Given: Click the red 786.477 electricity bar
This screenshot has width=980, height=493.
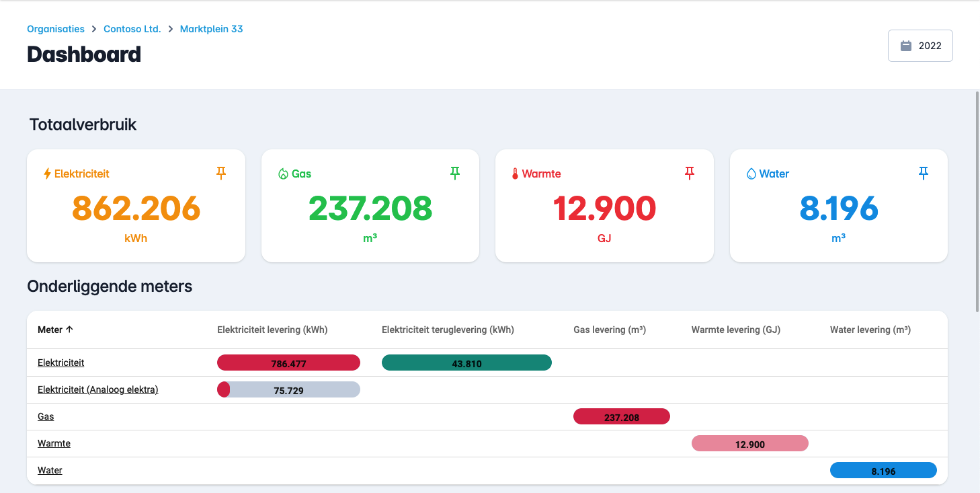Looking at the screenshot, I should pos(288,363).
